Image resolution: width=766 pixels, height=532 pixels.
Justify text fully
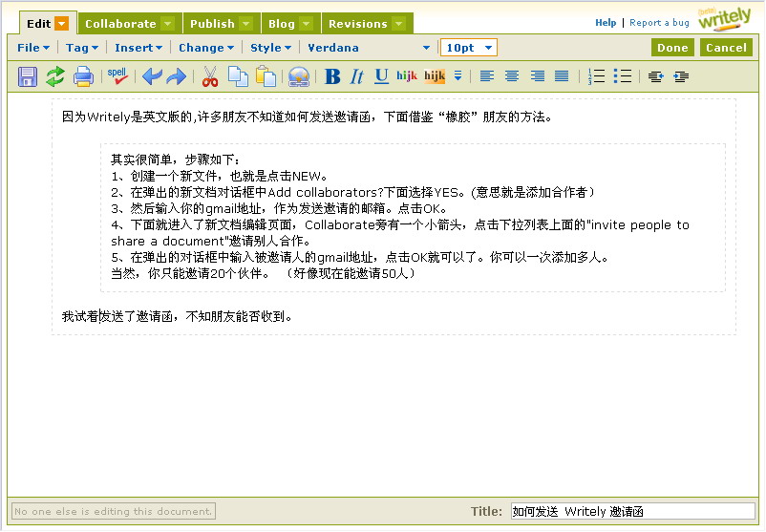coord(562,76)
